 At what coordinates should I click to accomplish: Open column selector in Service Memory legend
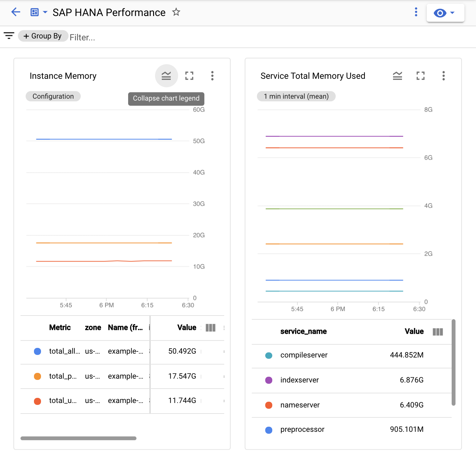(x=438, y=332)
